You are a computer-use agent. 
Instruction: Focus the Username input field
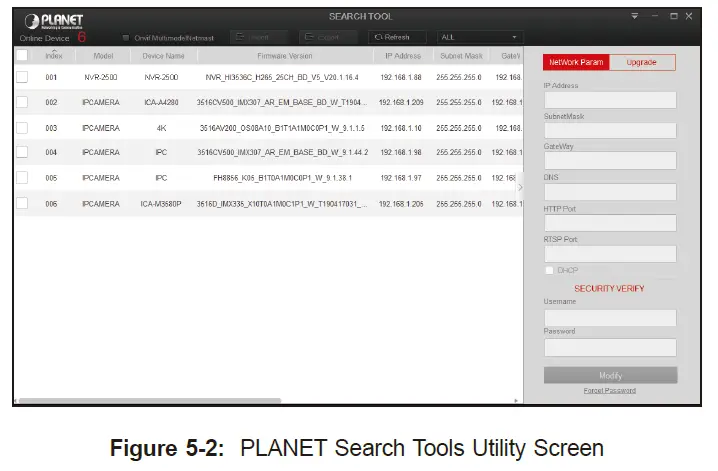[x=610, y=318]
